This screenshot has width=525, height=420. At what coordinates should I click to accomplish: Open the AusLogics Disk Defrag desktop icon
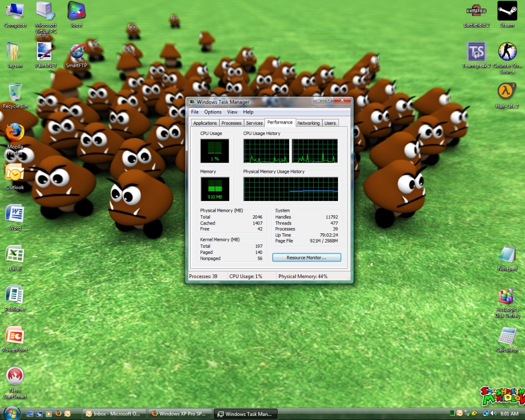[507, 303]
